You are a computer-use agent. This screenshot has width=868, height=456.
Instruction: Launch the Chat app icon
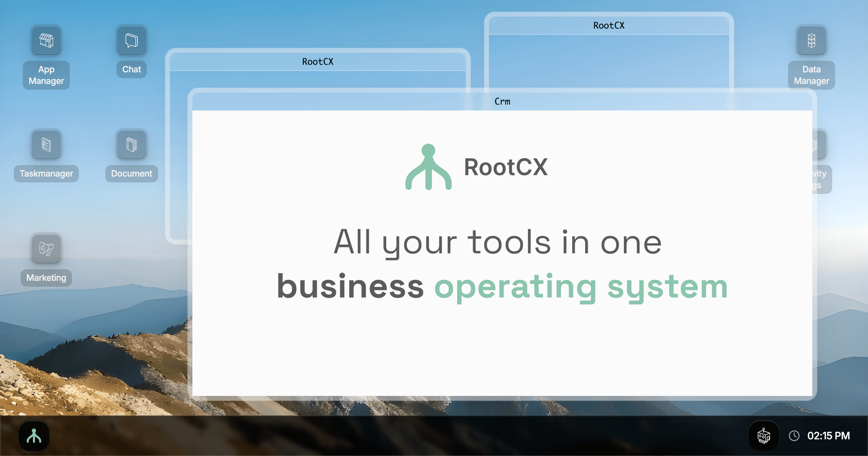pyautogui.click(x=132, y=41)
